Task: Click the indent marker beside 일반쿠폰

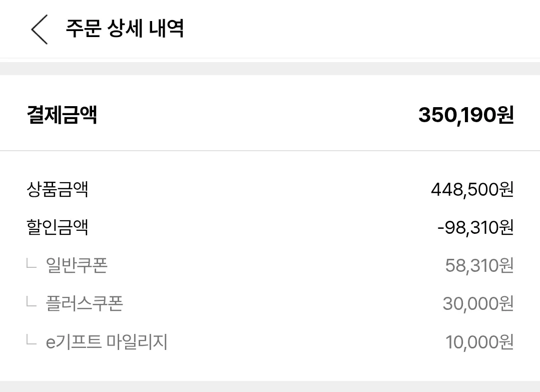Action: 32,264
